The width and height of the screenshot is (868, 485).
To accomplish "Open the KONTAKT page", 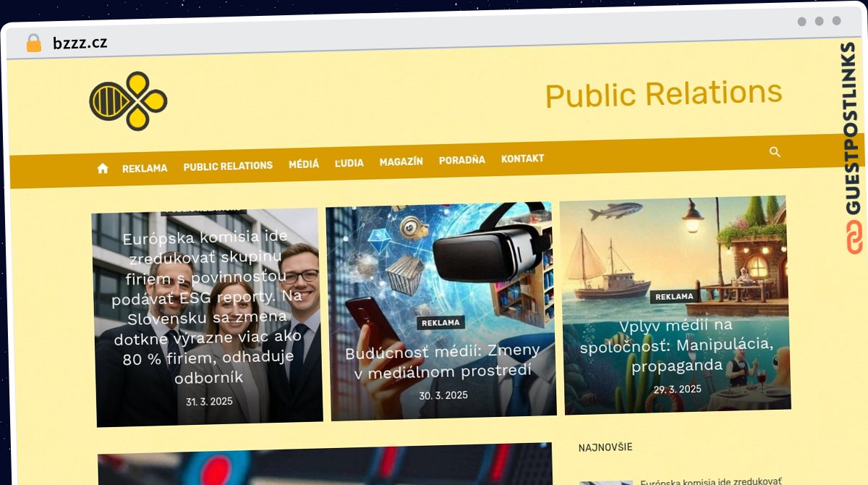I will click(x=523, y=159).
